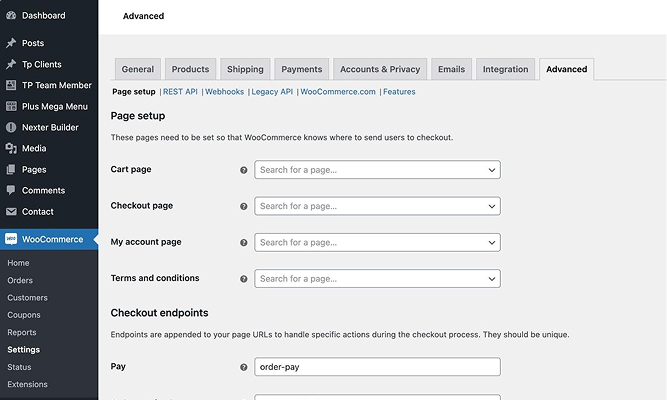Viewport: 667px width, 400px height.
Task: Click the WooCommerce logo icon
Action: [x=11, y=239]
